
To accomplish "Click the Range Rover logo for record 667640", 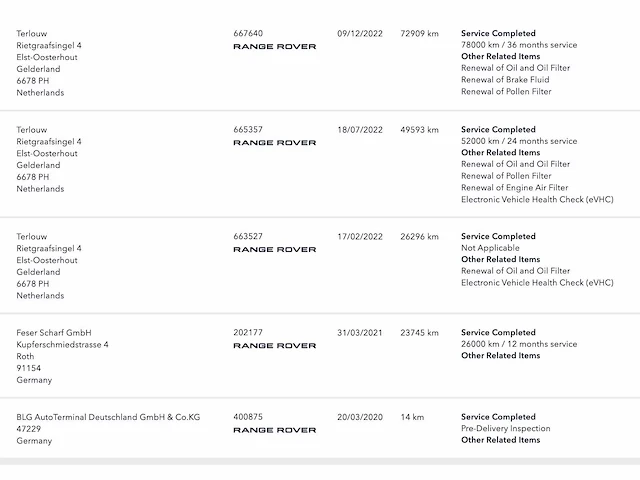I will pyautogui.click(x=275, y=47).
